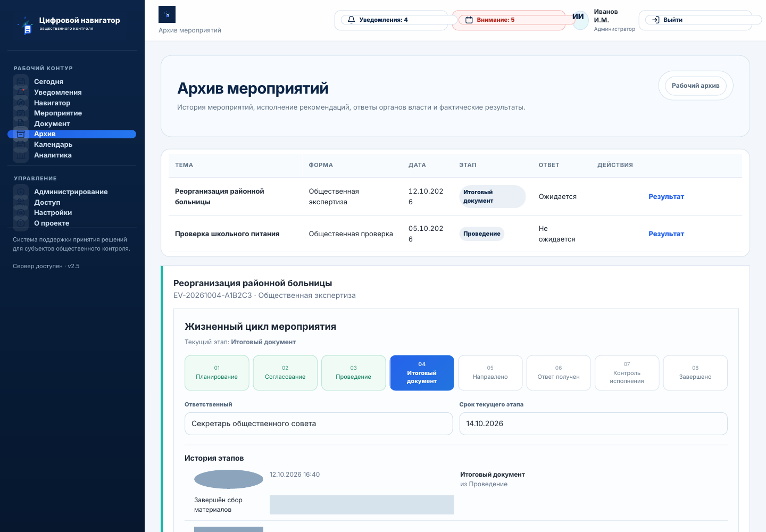Select lifecycle step 04 Итоговый документ
This screenshot has height=532, width=766.
tap(422, 373)
